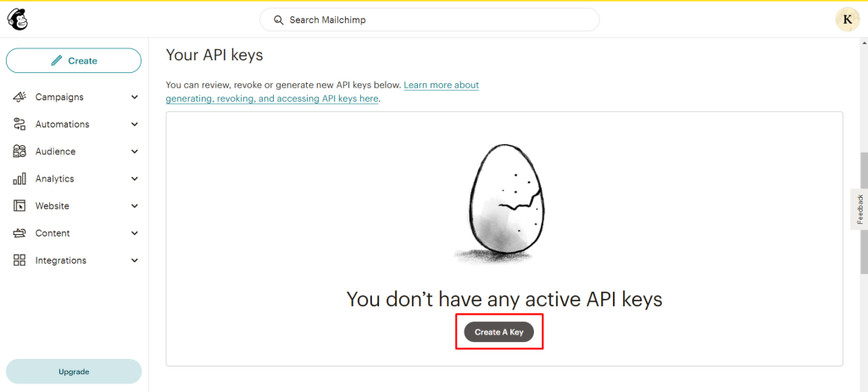Viewport: 868px width, 392px height.
Task: Click the Campaigns megaphone icon
Action: pos(19,98)
